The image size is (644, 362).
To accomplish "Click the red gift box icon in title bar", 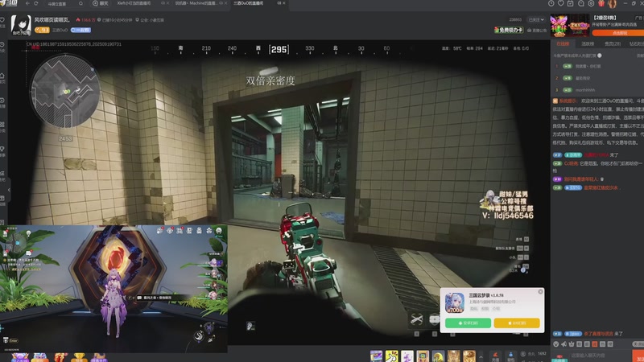I will point(601,3).
